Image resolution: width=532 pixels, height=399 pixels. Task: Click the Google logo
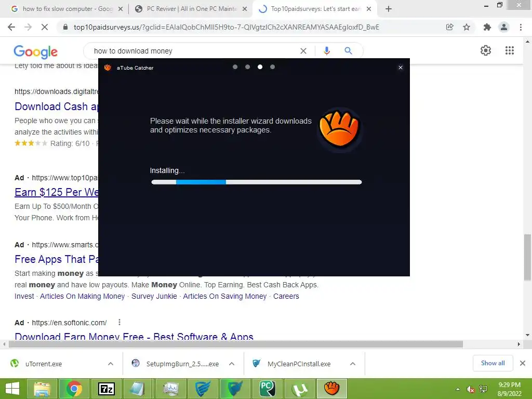[36, 52]
